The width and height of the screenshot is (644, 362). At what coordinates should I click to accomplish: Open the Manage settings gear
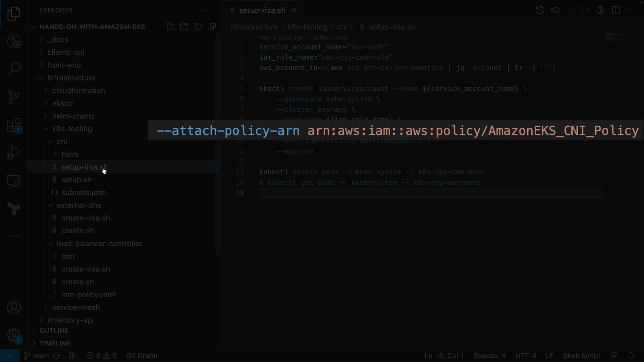[14, 335]
